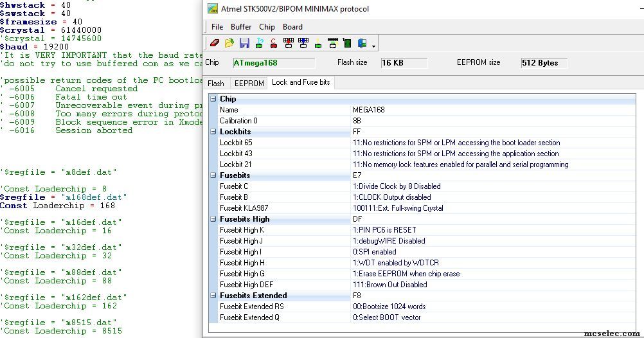Click the identify chip icon with question mark

pos(259,42)
